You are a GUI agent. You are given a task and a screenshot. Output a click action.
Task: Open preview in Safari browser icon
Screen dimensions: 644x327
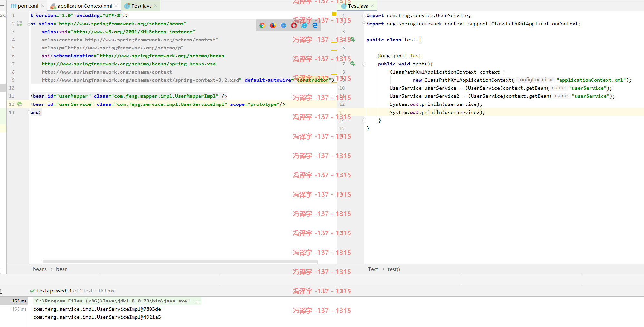click(x=283, y=25)
